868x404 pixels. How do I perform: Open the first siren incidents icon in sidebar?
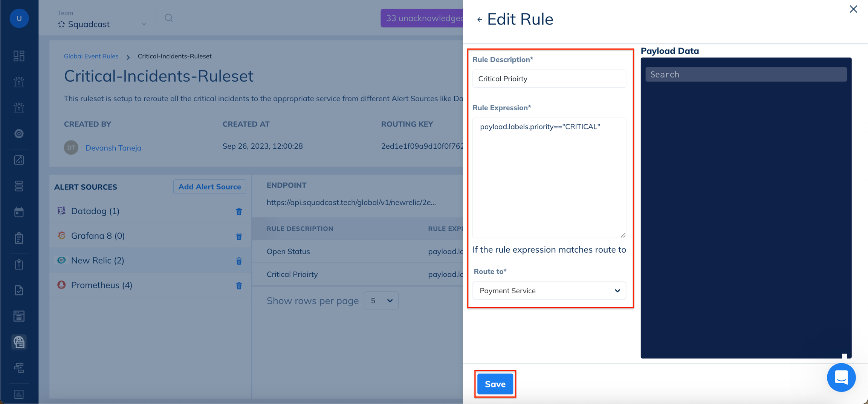click(x=19, y=82)
